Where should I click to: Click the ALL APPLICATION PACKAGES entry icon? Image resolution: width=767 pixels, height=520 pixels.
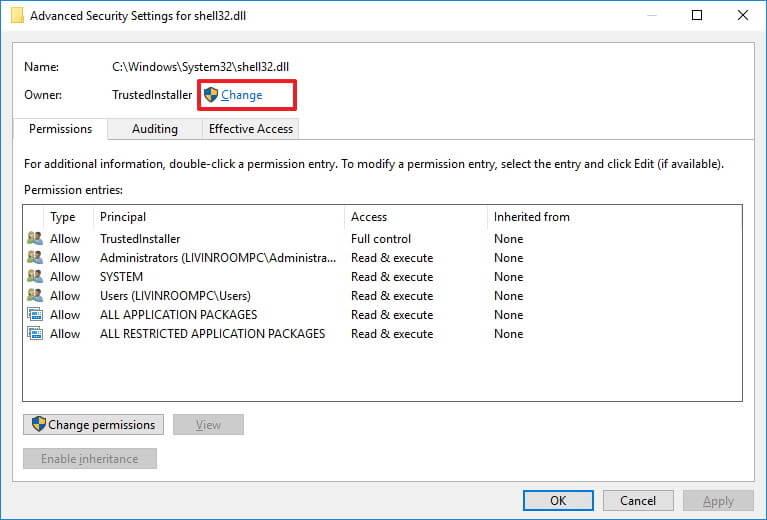[35, 314]
